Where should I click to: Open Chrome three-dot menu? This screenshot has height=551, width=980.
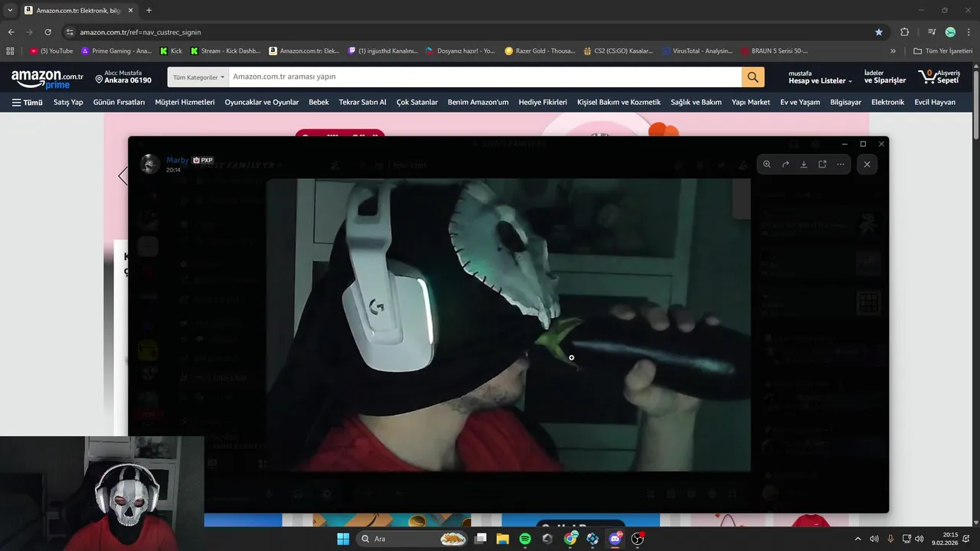coord(969,32)
